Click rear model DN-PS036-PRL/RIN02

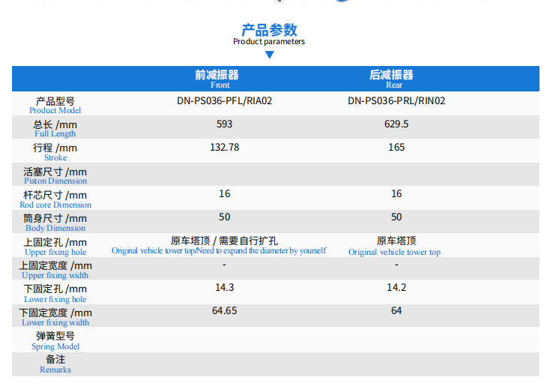396,100
